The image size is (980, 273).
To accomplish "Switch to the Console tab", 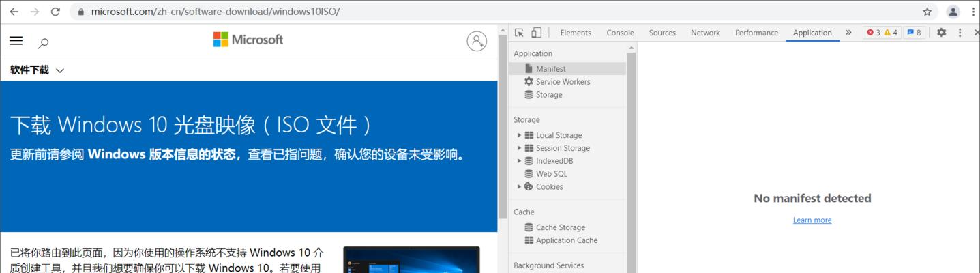I will click(x=620, y=33).
